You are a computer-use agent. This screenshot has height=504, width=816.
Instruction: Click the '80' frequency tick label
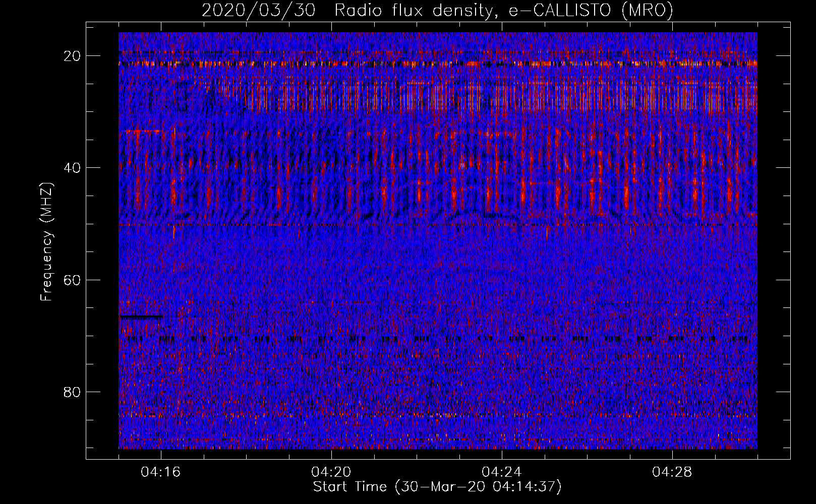pyautogui.click(x=73, y=392)
